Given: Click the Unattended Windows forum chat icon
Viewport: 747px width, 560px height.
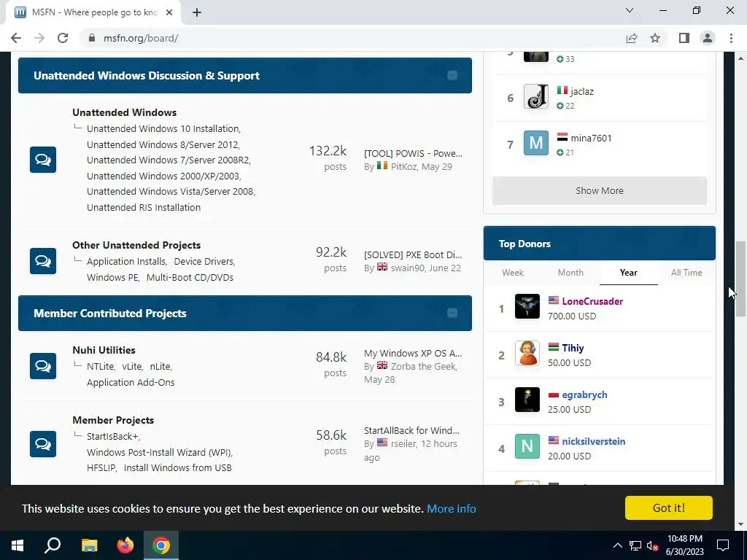Looking at the screenshot, I should (x=43, y=160).
